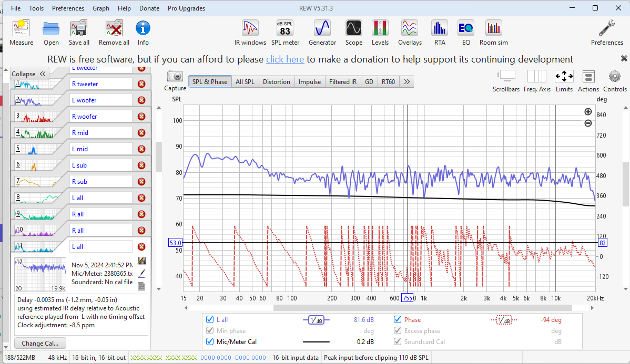This screenshot has width=630, height=364.
Task: Collapse the measurements panel
Action: point(28,74)
